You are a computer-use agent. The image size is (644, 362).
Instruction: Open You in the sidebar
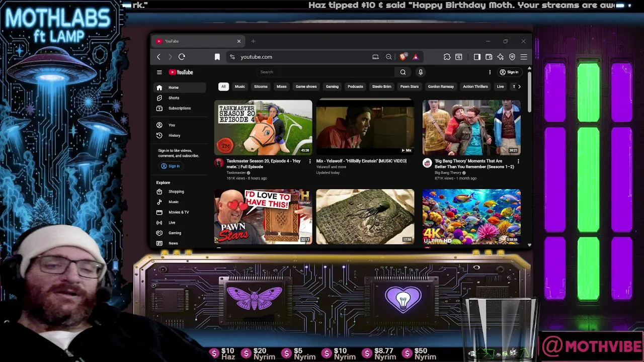coord(180,125)
